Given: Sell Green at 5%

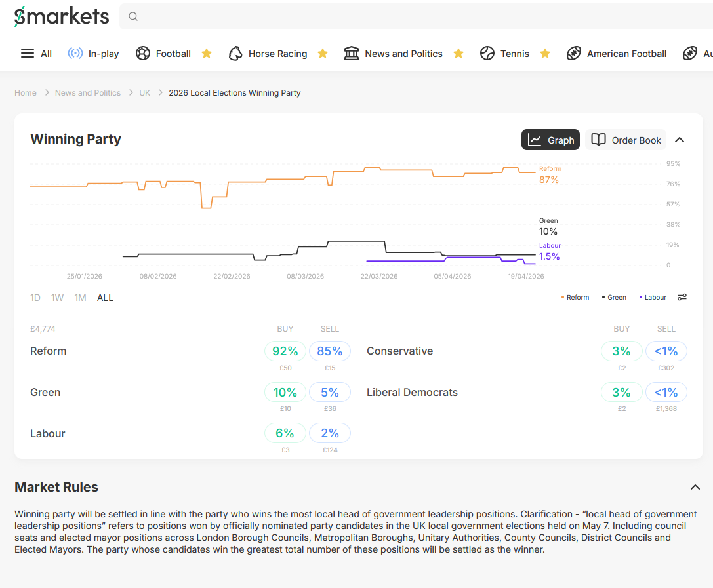Looking at the screenshot, I should 330,393.
